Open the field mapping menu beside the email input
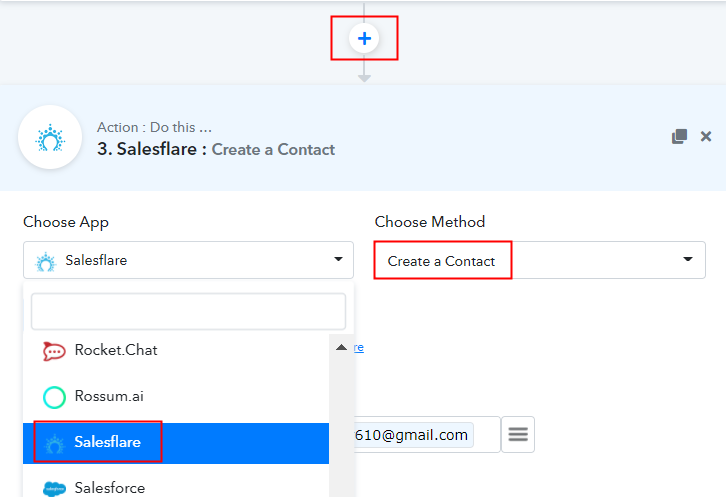The image size is (726, 497). (x=518, y=434)
